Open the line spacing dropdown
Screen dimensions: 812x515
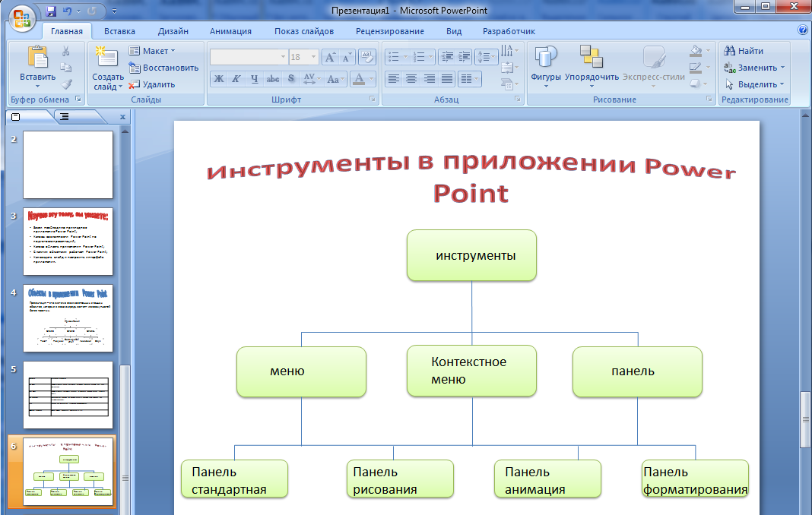click(x=486, y=56)
